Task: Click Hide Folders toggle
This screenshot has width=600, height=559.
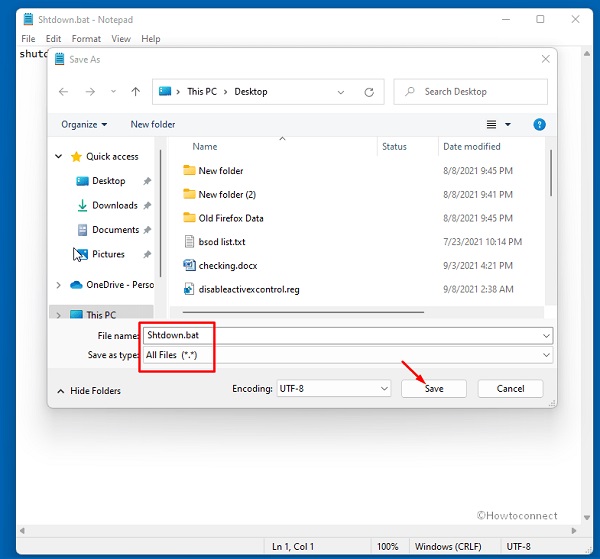Action: coord(89,391)
